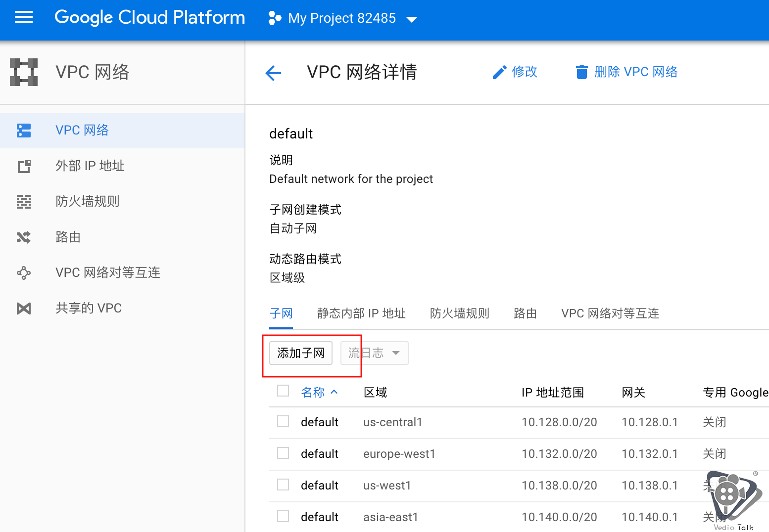Click IP range 10.132.0.0/20
Screen dimensions: 769x532
point(559,454)
